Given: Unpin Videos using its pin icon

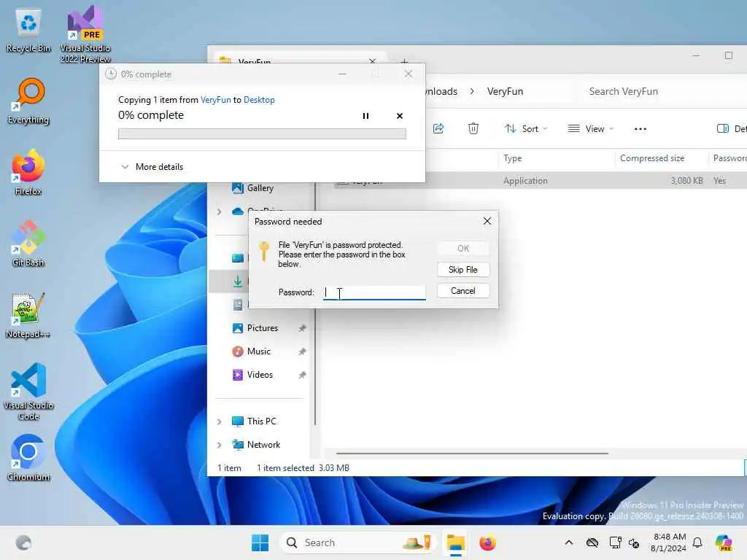Looking at the screenshot, I should point(302,375).
